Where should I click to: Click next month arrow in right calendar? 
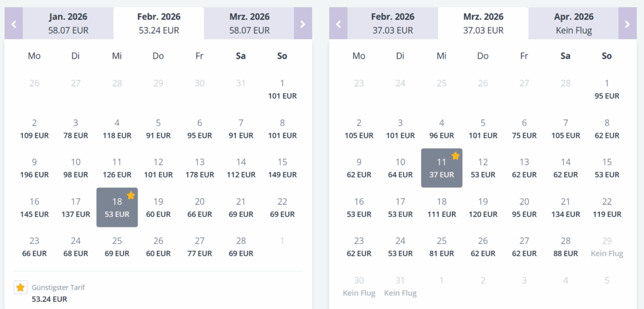tap(628, 24)
